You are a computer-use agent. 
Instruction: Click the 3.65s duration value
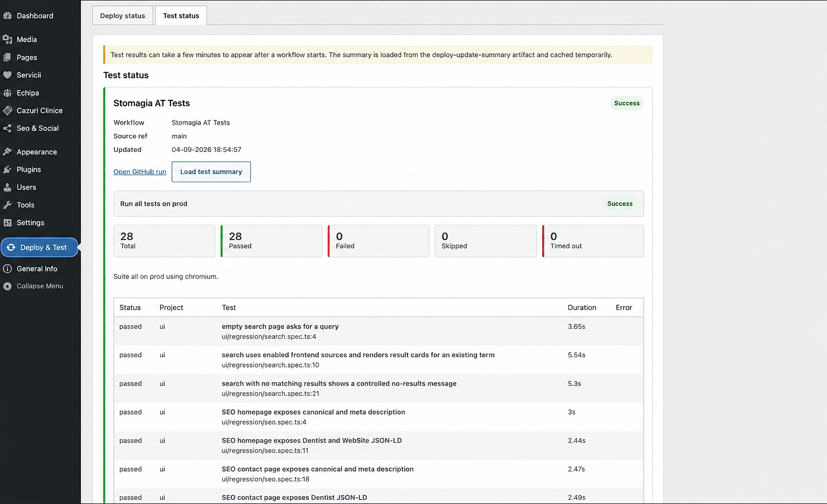pyautogui.click(x=576, y=326)
